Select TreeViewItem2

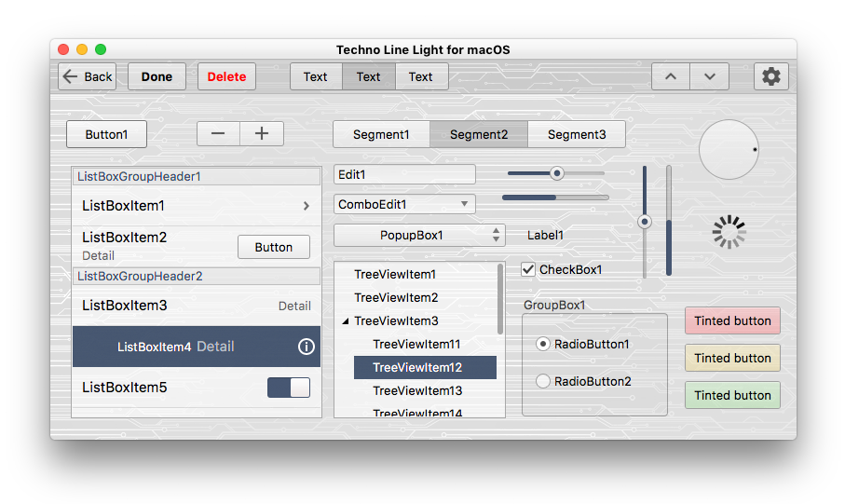[396, 297]
